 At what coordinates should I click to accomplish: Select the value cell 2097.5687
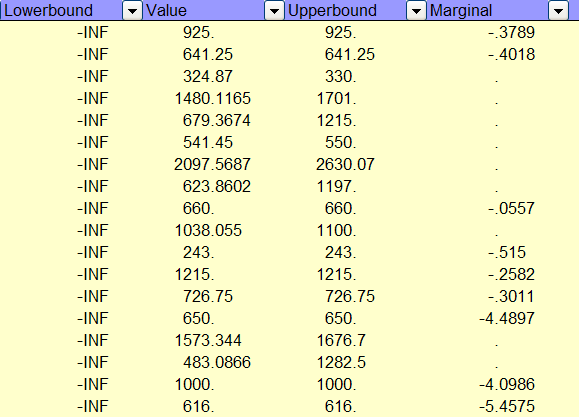(x=212, y=164)
